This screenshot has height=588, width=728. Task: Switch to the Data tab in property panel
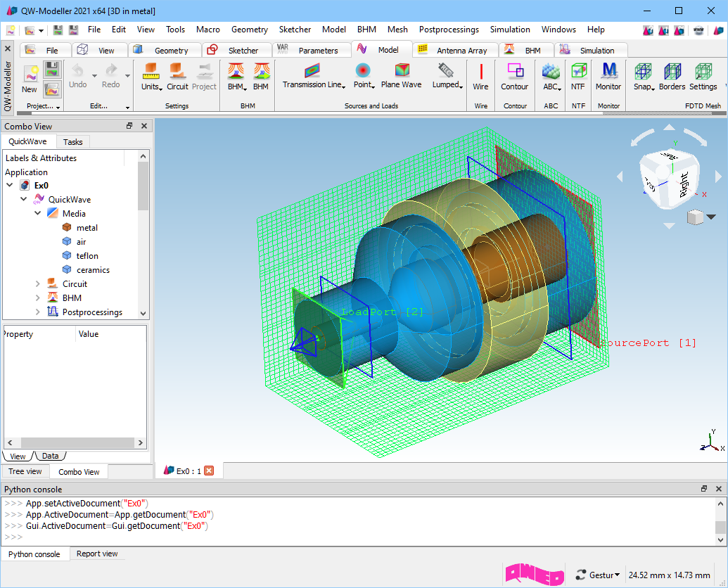coord(50,456)
